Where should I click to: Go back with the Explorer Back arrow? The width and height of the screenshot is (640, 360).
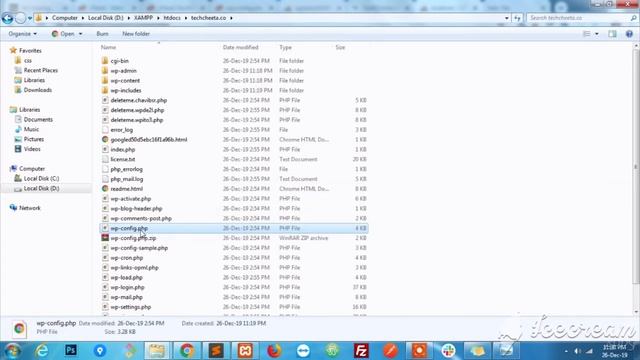(x=7, y=18)
